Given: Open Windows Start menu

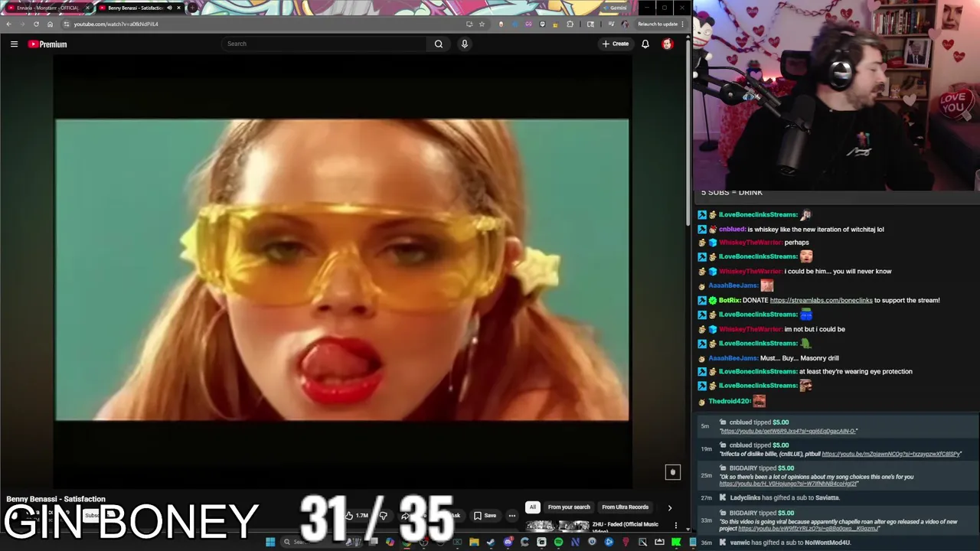Looking at the screenshot, I should click(270, 542).
